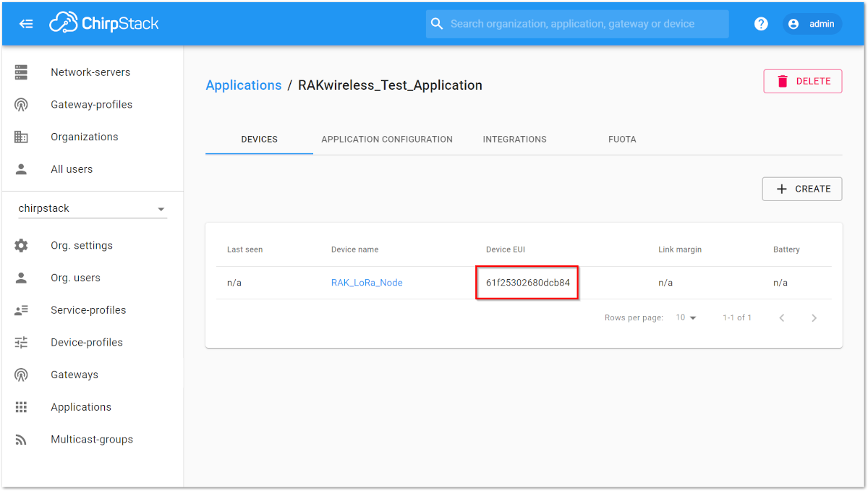Screen dimensions: 868x491
Task: Open the admin account menu button
Action: [812, 24]
